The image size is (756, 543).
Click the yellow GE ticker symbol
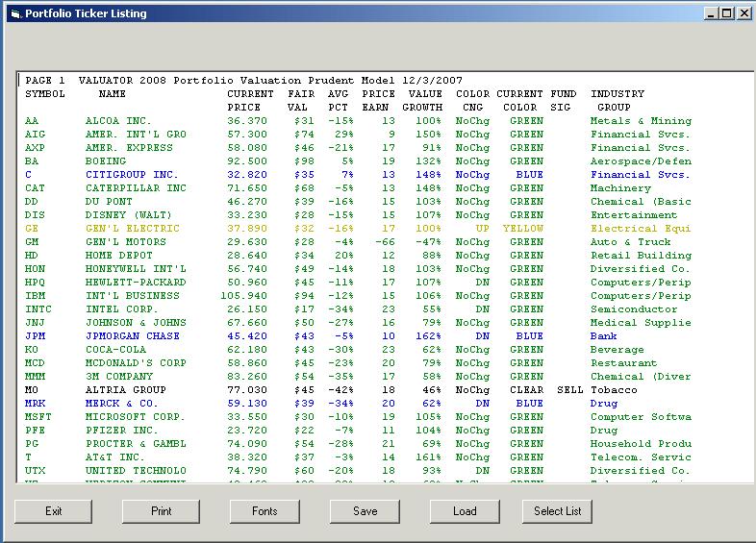click(32, 229)
